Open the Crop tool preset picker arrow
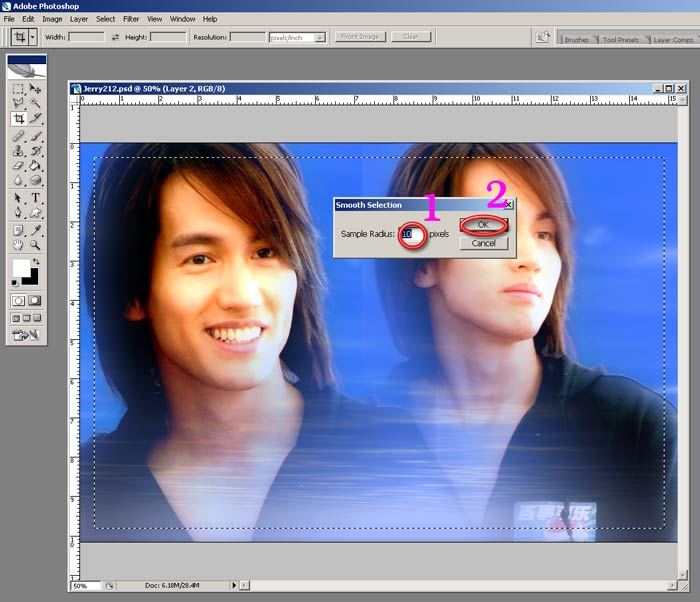The width and height of the screenshot is (700, 602). [33, 37]
